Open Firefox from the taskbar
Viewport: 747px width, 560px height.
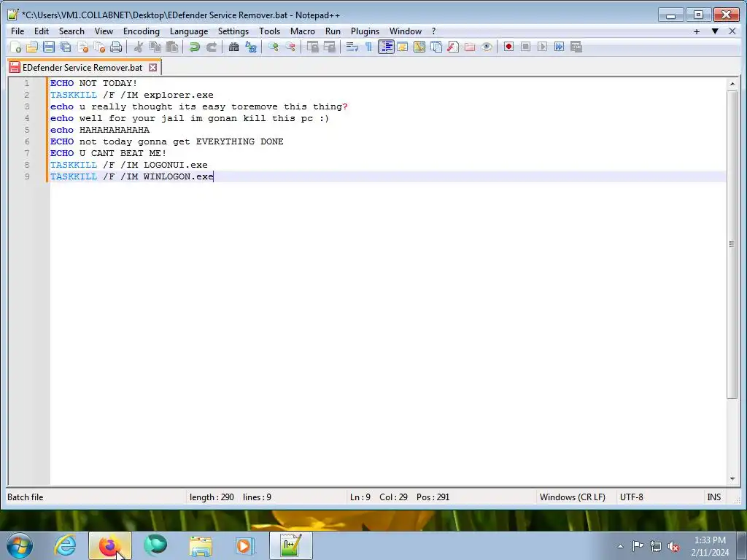click(x=109, y=545)
